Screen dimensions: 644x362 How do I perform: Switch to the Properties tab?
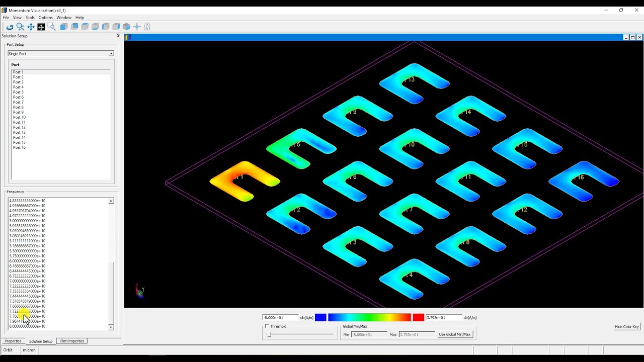13,341
